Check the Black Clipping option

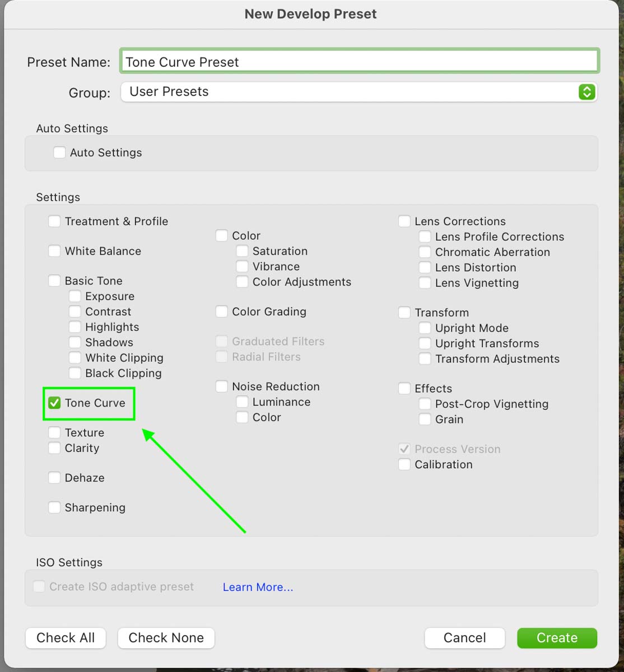74,373
